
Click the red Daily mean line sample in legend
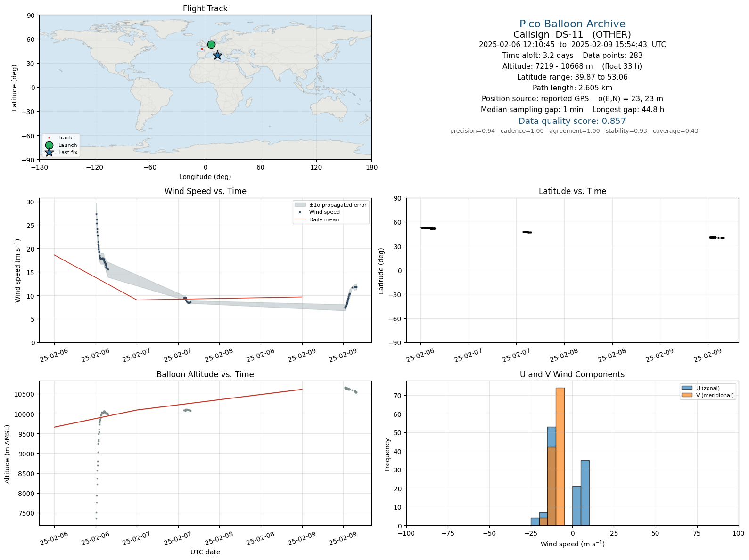[x=300, y=219]
